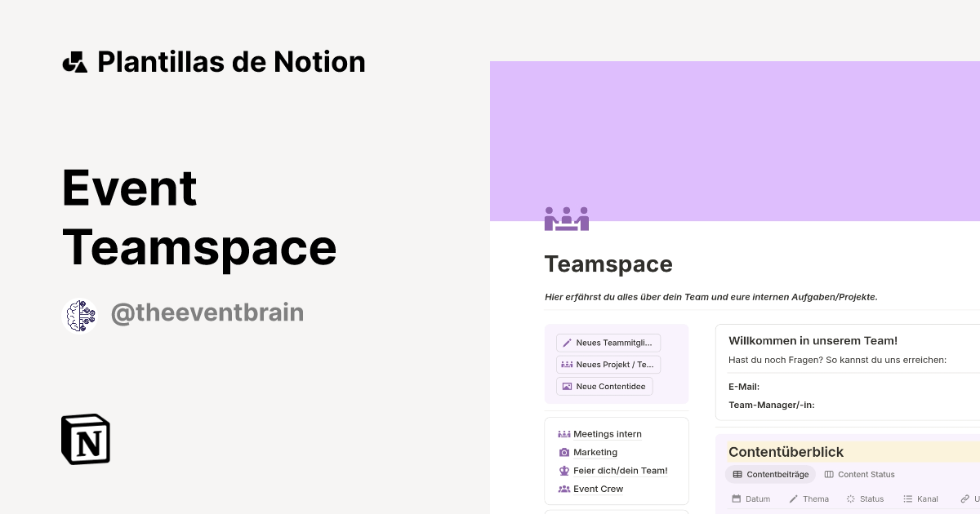This screenshot has height=514, width=980.
Task: Click the list icon next to Kanal
Action: pyautogui.click(x=908, y=498)
